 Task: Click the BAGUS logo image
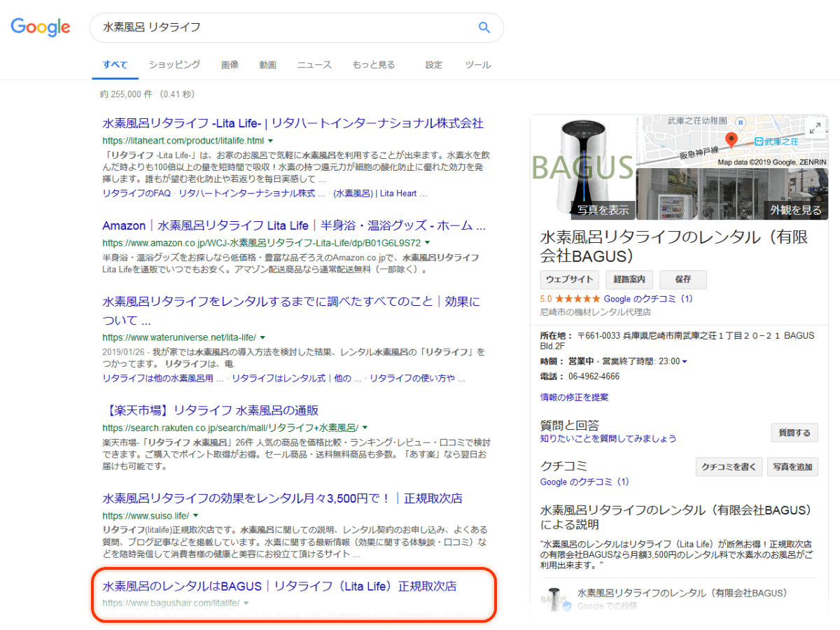(x=582, y=167)
